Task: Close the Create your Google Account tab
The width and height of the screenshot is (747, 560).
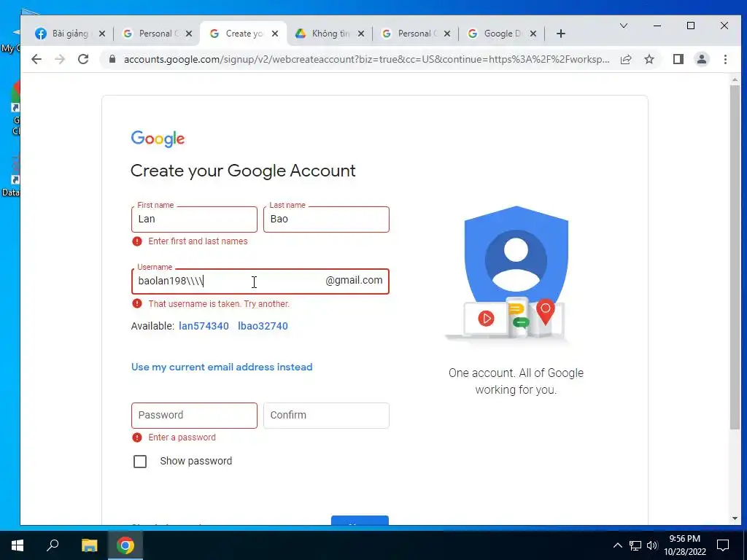Action: (275, 34)
